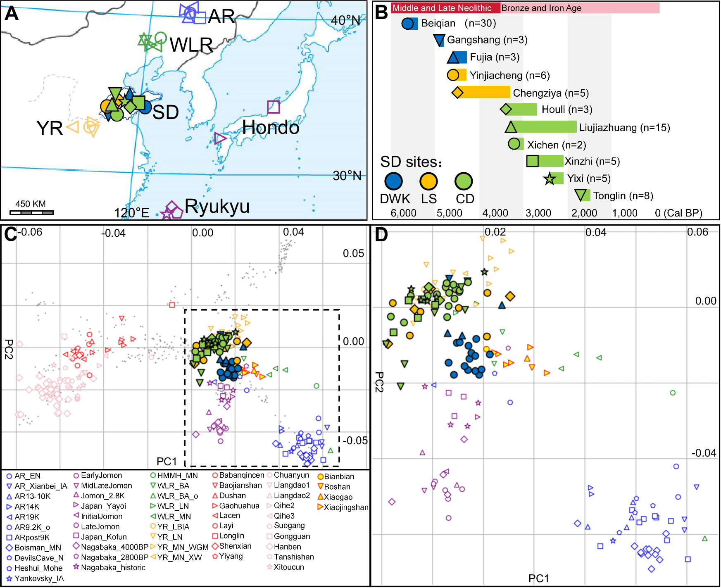Click the red circle marker beside Babanqincen
The height and width of the screenshot is (588, 721).
[215, 475]
